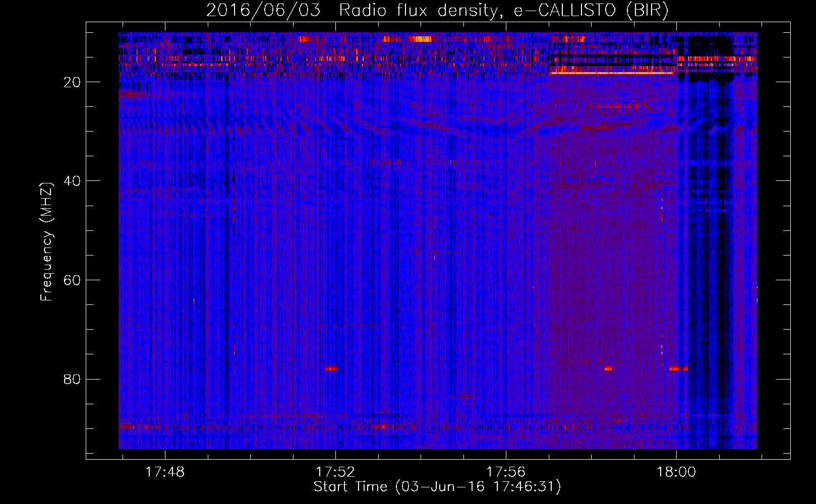Click the '40' frequency tick label

point(72,181)
